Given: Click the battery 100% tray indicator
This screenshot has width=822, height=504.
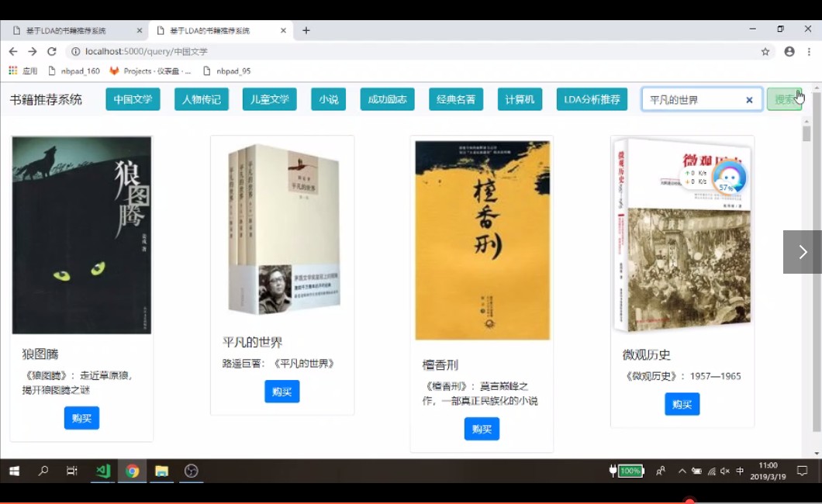Looking at the screenshot, I should [x=626, y=471].
